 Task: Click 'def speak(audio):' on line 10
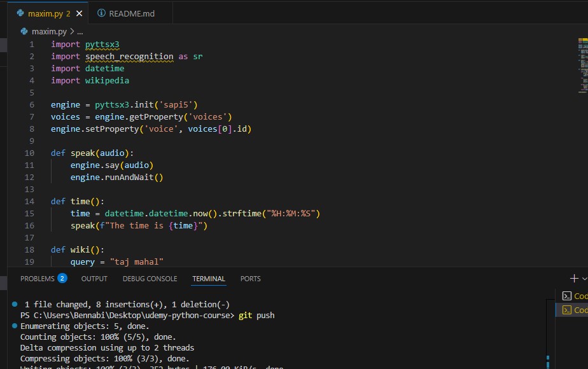coord(92,153)
